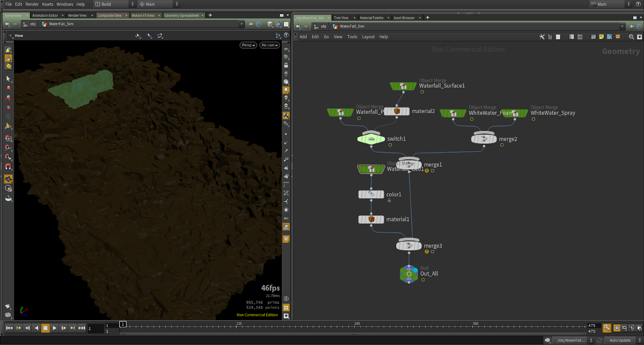The height and width of the screenshot is (345, 644).
Task: Click the golden key animation icon
Action: click(x=607, y=328)
